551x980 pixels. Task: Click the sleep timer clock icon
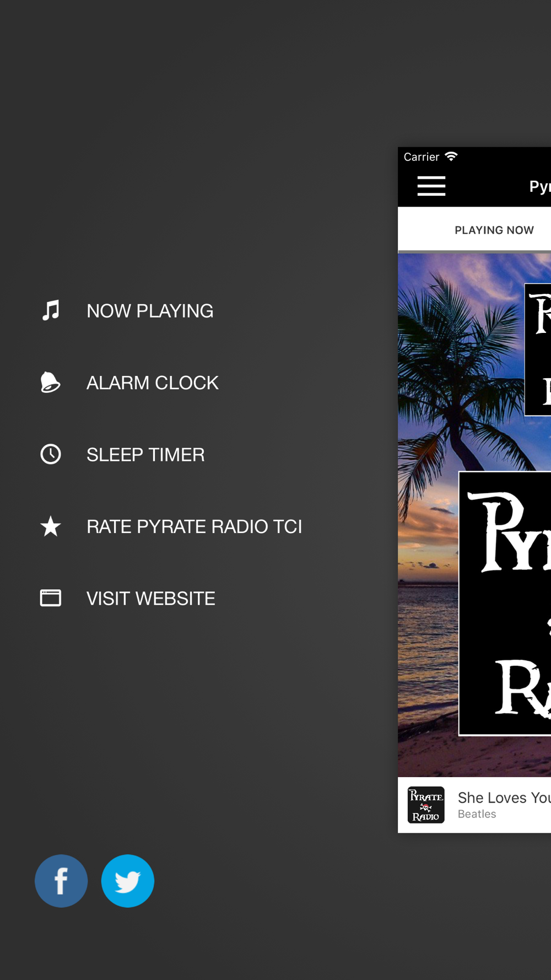pyautogui.click(x=51, y=454)
